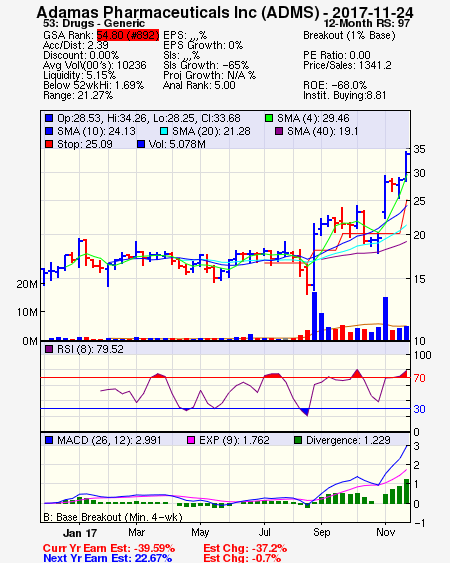Click the 'Sls Growth: -65%' text
This screenshot has height=563, width=450.
(206, 65)
